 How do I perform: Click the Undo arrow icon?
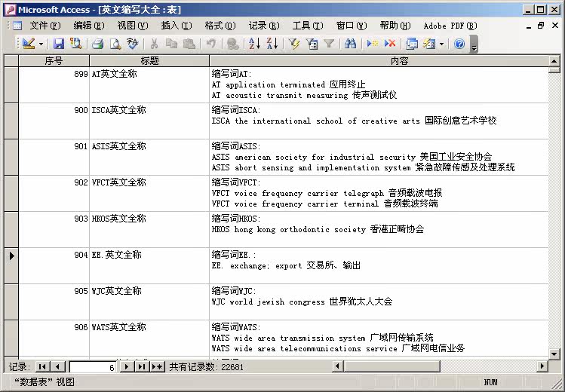pos(210,44)
